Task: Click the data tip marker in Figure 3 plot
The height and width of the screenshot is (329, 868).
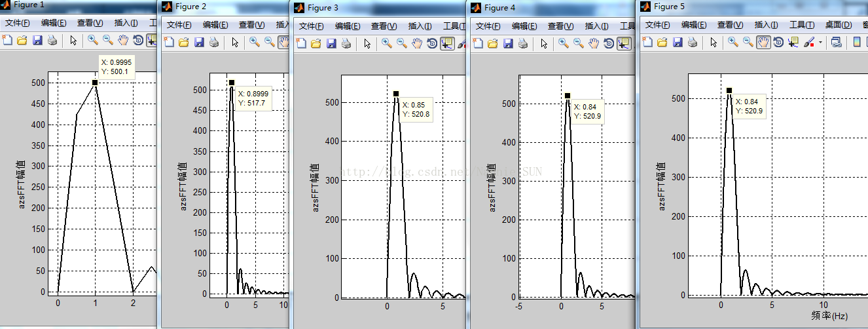Action: coord(396,94)
